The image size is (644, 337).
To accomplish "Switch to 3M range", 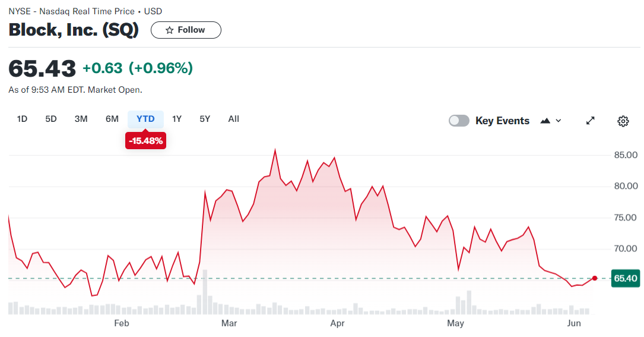I will click(81, 119).
